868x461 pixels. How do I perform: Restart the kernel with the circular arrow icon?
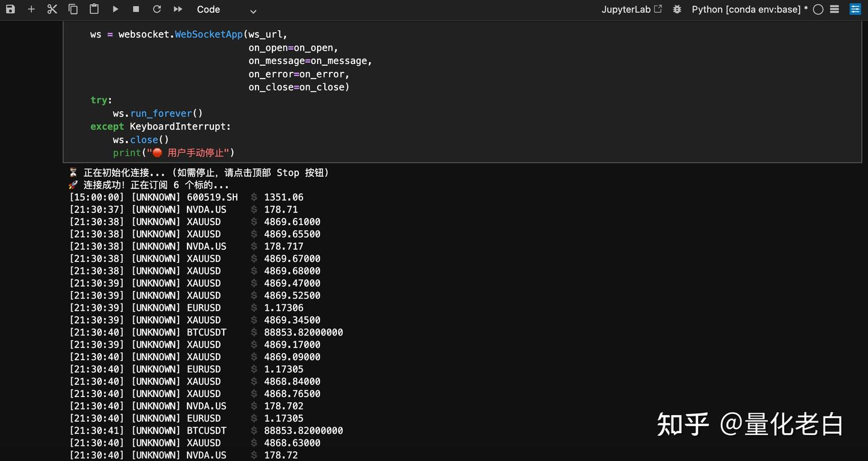[x=157, y=9]
